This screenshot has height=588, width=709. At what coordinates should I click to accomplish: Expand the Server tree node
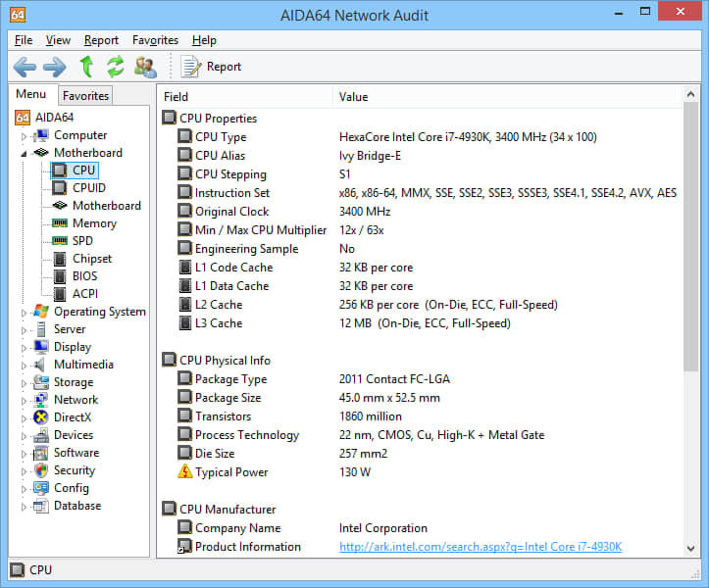click(x=24, y=330)
